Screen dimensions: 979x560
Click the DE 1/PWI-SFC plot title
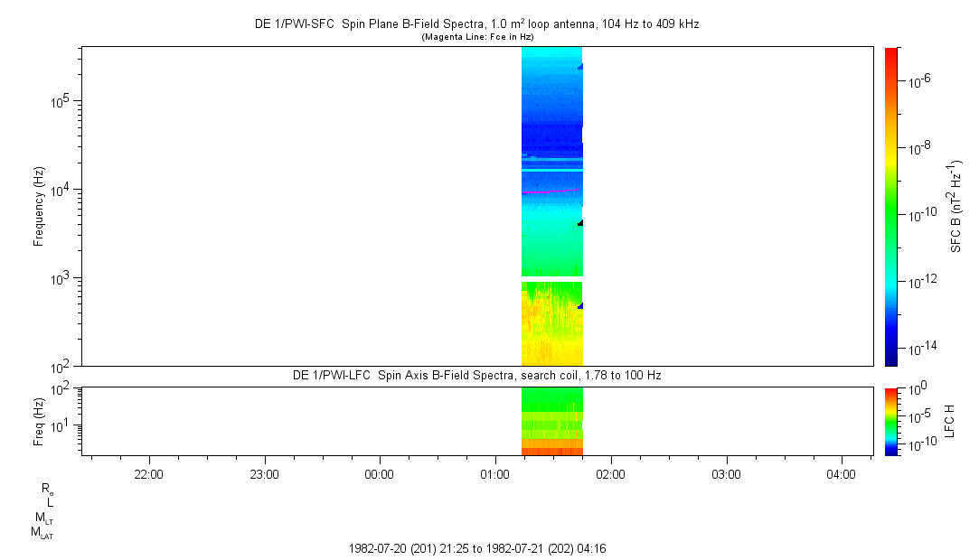[476, 24]
